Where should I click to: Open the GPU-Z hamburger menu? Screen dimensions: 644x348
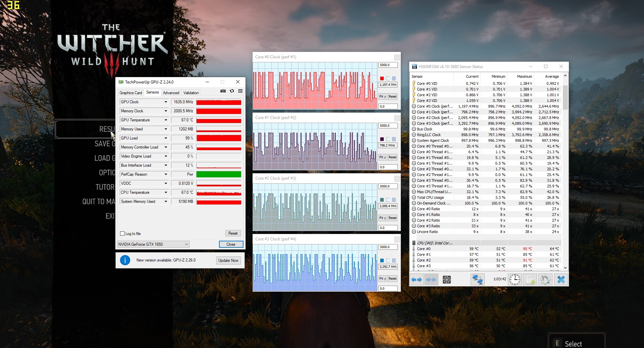240,91
